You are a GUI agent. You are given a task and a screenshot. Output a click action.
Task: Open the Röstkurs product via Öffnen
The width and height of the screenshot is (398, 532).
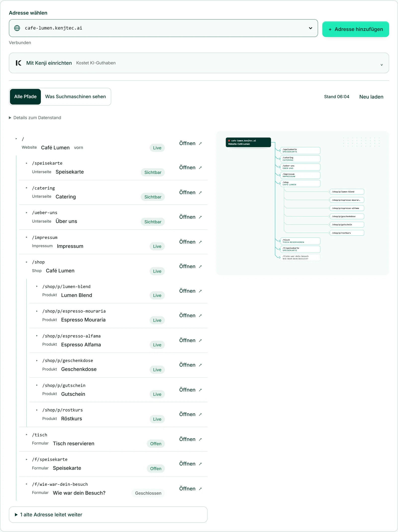click(x=190, y=414)
